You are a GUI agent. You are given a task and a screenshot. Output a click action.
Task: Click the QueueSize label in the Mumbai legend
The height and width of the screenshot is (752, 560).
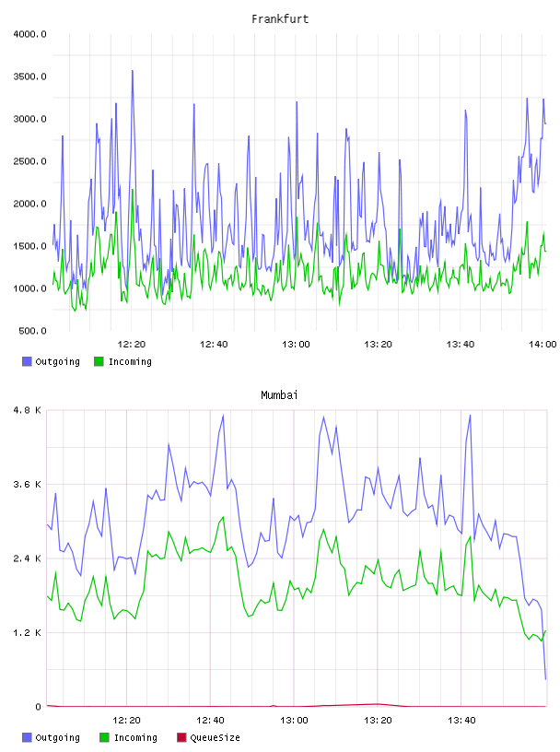click(x=215, y=737)
